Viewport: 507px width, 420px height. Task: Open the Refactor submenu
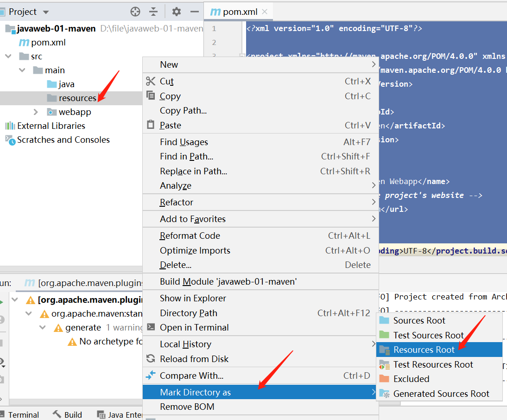[260, 203]
